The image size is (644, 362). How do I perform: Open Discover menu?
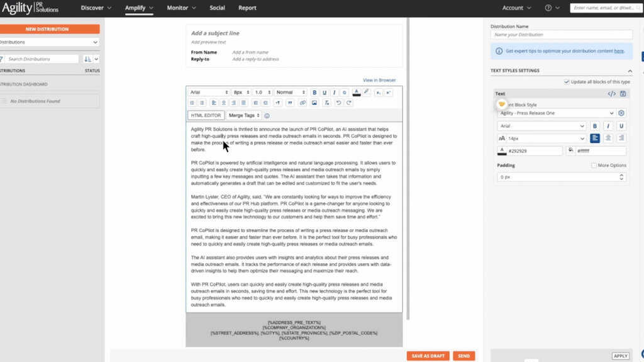click(x=96, y=8)
